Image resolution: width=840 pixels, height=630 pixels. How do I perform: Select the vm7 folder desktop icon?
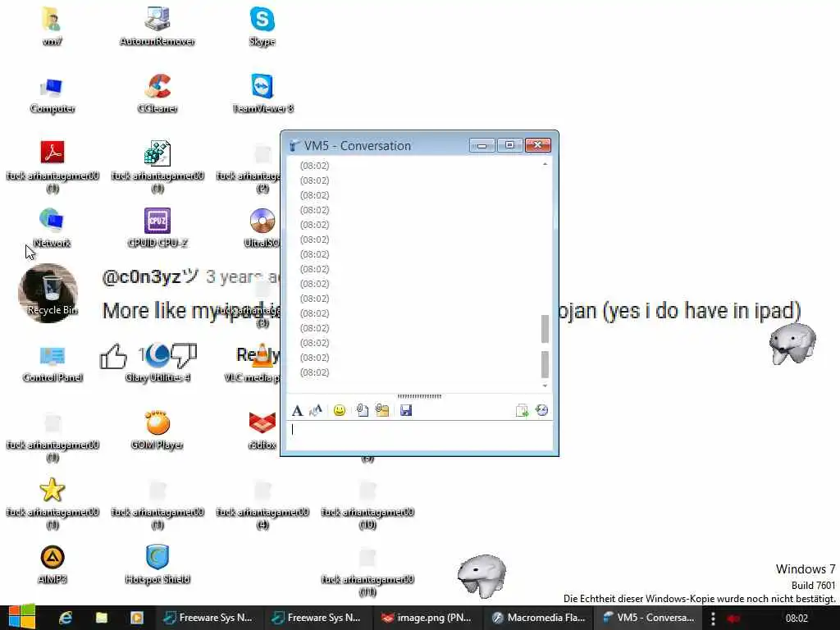52,25
